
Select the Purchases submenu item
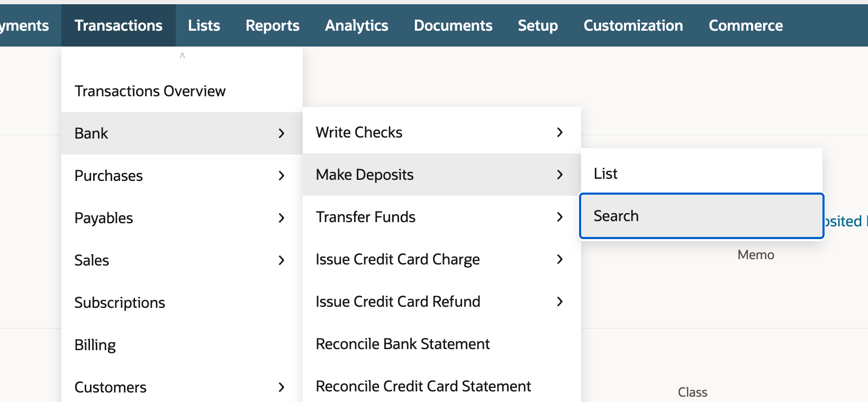[182, 176]
